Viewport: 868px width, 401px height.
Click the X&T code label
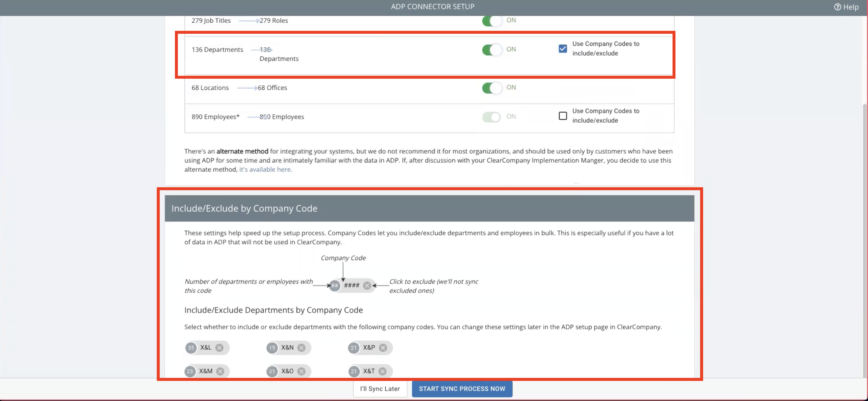(x=369, y=371)
